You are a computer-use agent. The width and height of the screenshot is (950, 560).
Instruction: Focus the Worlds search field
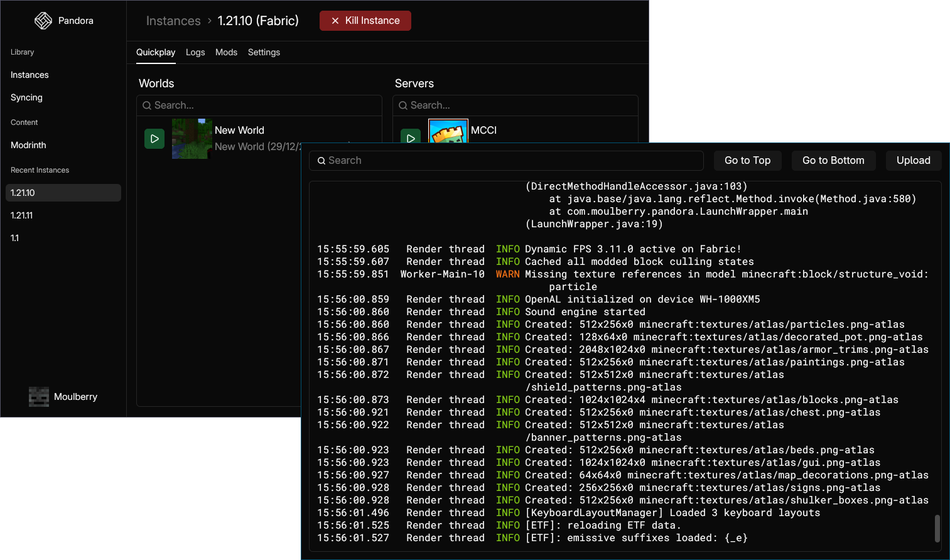point(259,105)
